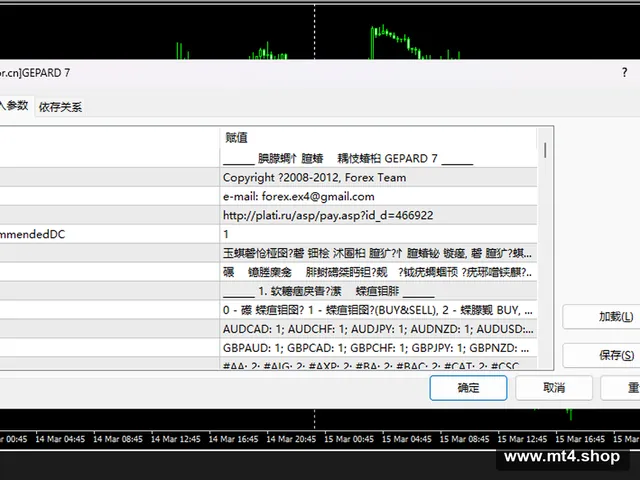640x480 pixels.
Task: Click the 15 Mar 04:45 time label on chart
Action: point(407,439)
